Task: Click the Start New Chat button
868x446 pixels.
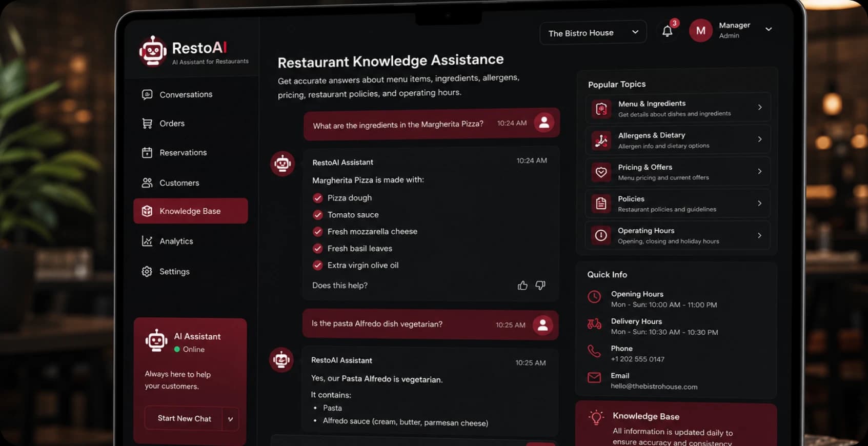Action: click(184, 418)
